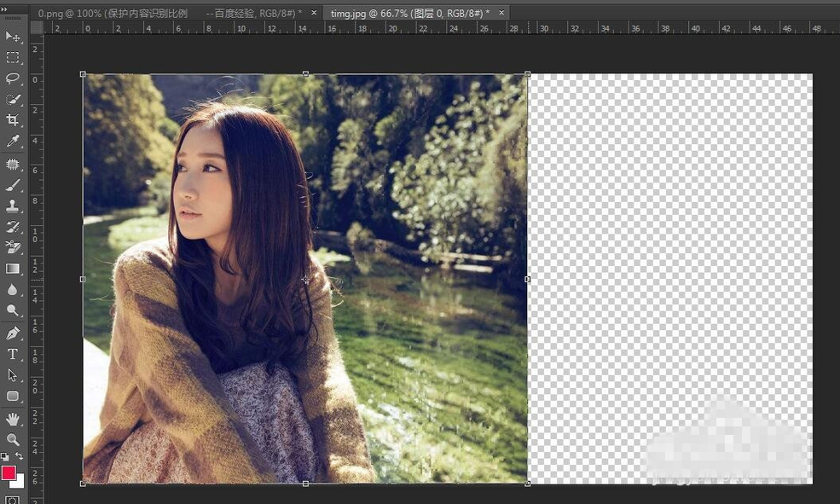
Task: Select the Clone Stamp tool
Action: coord(13,206)
